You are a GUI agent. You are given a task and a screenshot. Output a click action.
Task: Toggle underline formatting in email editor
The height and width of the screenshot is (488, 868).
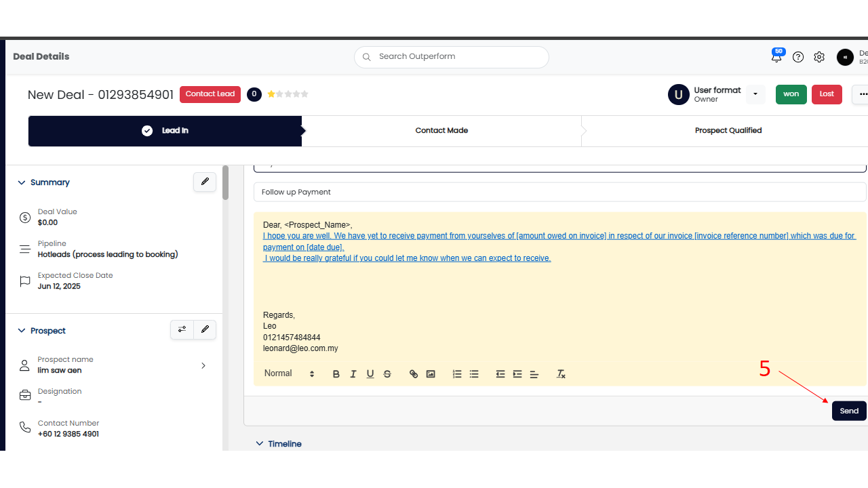click(x=370, y=374)
